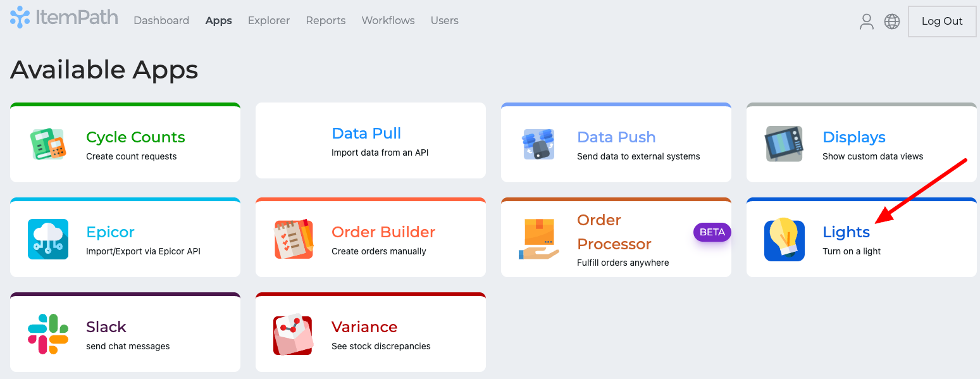Click the BETA badge on Order Processor
Image resolution: width=980 pixels, height=379 pixels.
coord(712,232)
